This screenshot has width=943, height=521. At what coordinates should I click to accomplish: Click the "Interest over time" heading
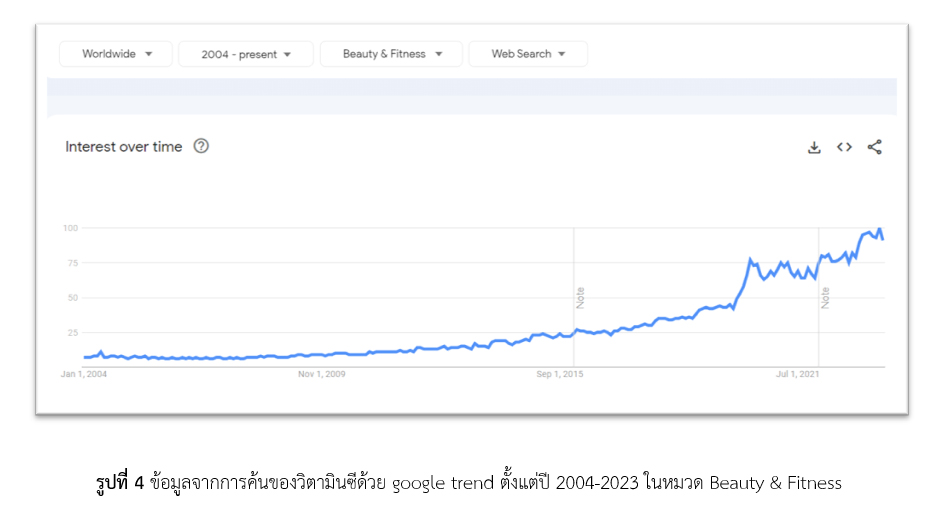(x=124, y=146)
